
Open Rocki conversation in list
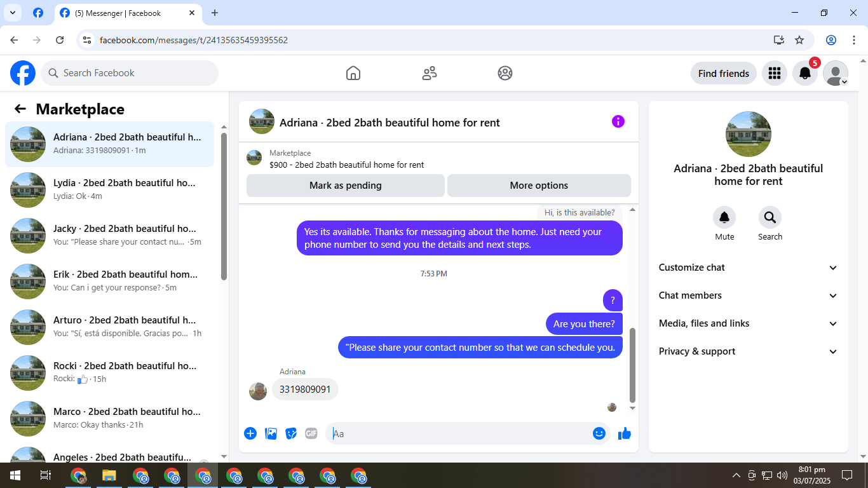click(110, 373)
